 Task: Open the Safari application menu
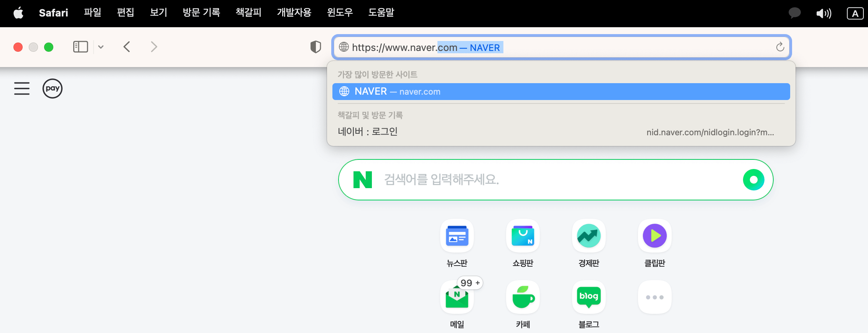pyautogui.click(x=53, y=13)
